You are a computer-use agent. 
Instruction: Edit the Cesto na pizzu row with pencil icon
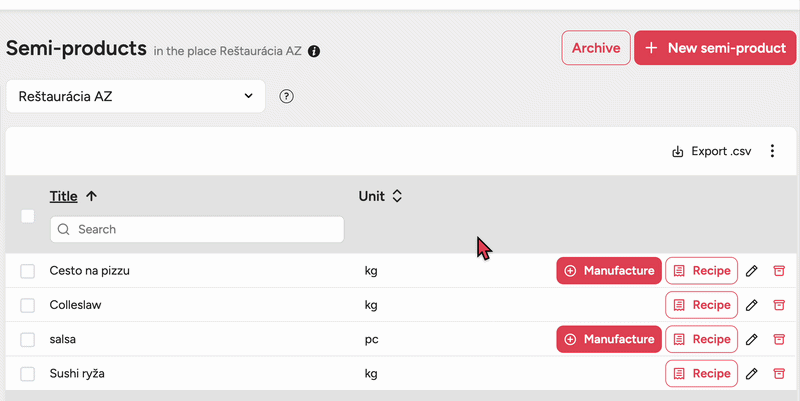pos(752,271)
